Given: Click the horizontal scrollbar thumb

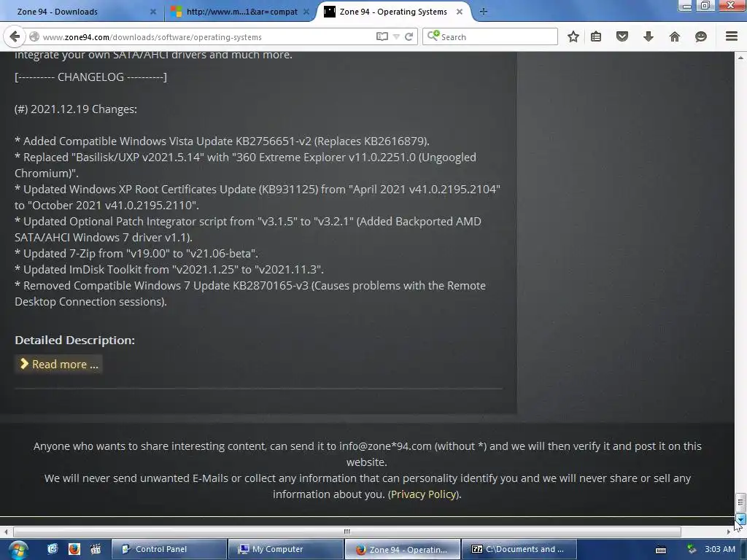Looking at the screenshot, I should tap(347, 532).
